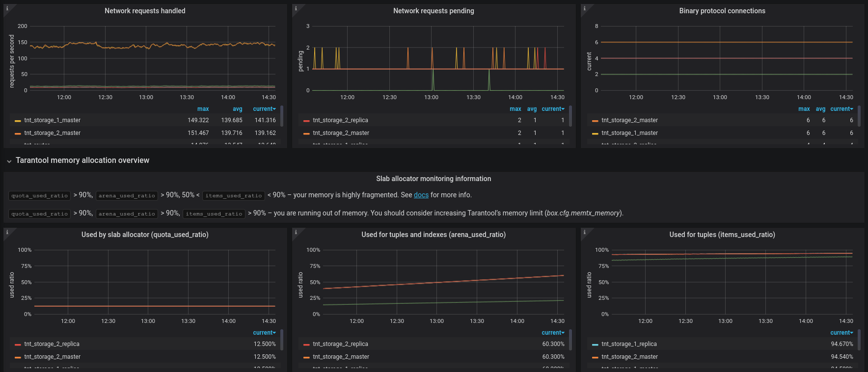The height and width of the screenshot is (372, 868).
Task: Click items_used_ratio legend scrollbar
Action: (x=859, y=340)
